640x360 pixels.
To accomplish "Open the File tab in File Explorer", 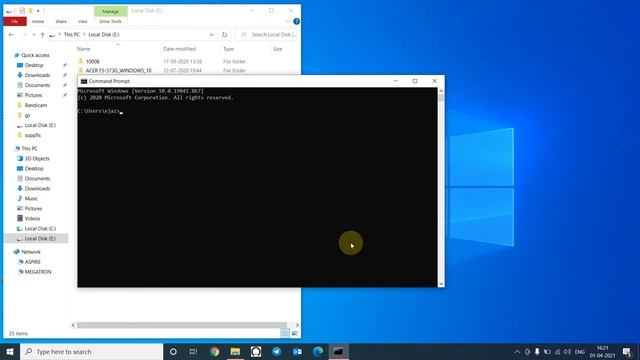I will (15, 21).
